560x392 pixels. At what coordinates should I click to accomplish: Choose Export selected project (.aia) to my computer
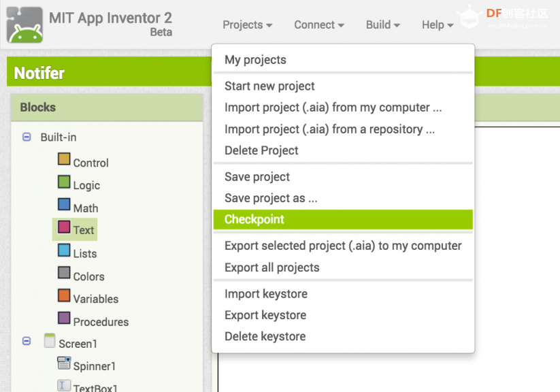(x=343, y=246)
